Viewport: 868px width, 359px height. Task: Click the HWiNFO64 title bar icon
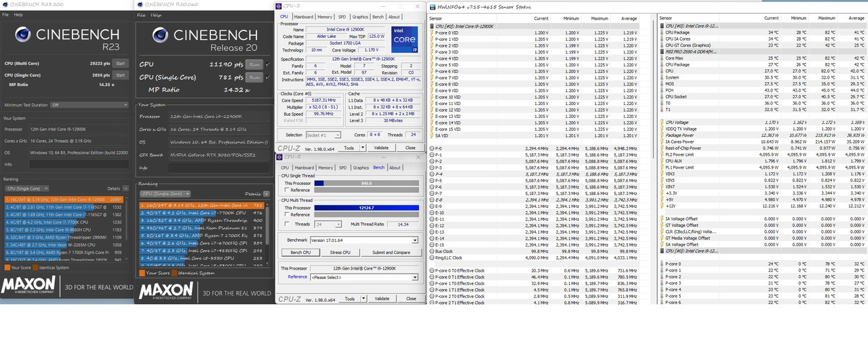coord(432,6)
